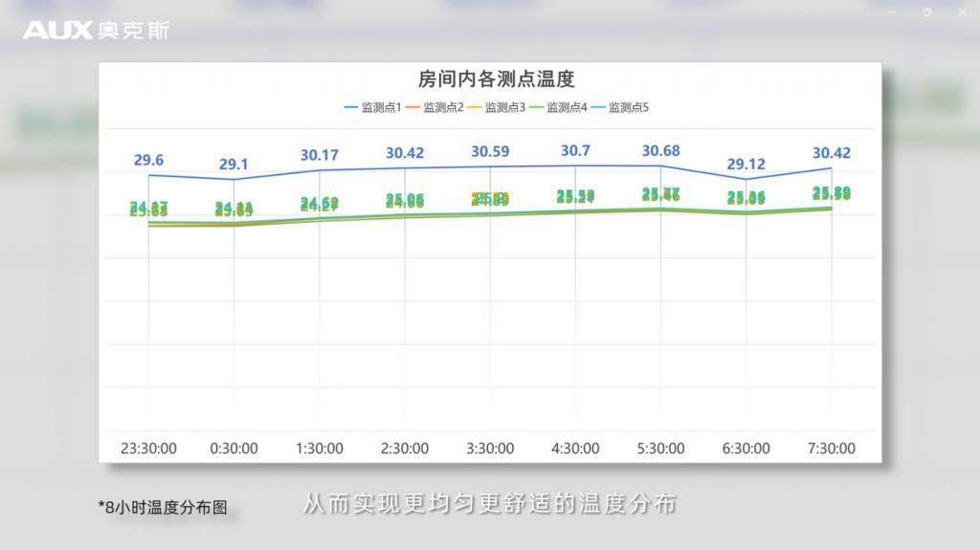Image resolution: width=980 pixels, height=550 pixels.
Task: Click the 30.17 data label
Action: (320, 155)
